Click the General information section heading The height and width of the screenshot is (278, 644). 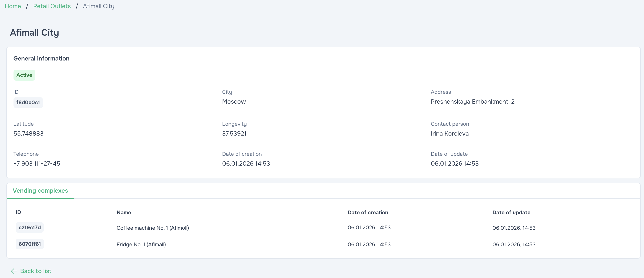pos(41,58)
